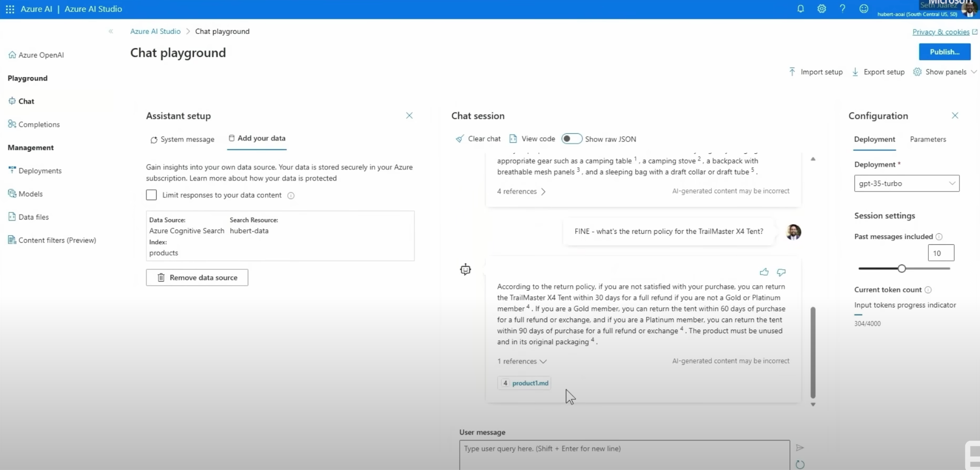This screenshot has width=980, height=470.
Task: Collapse the left navigation pane
Action: [111, 31]
